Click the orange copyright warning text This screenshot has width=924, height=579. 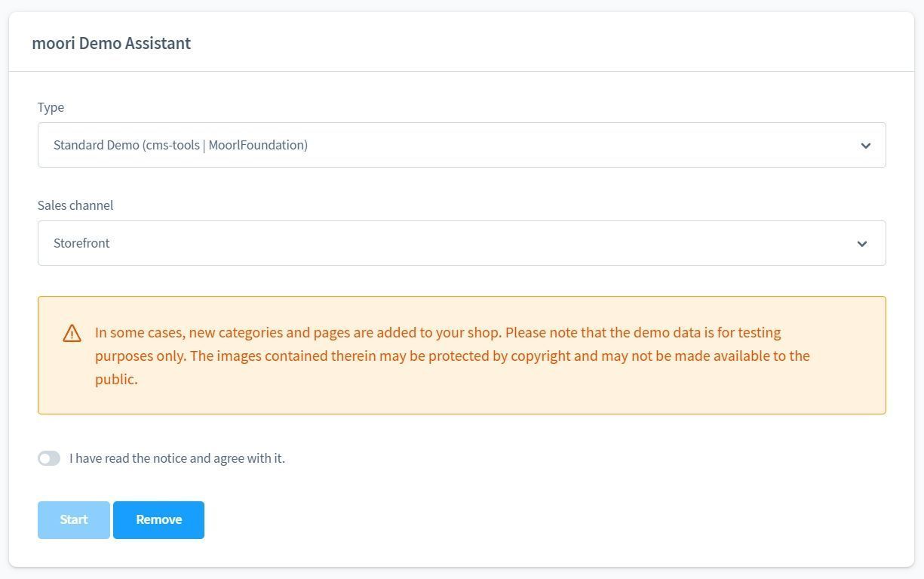click(x=453, y=356)
